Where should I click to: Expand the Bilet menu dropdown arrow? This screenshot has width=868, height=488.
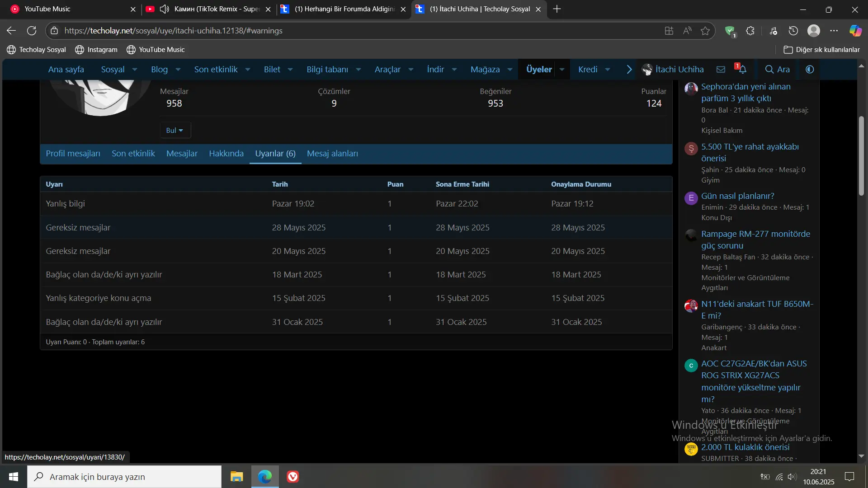pos(290,69)
